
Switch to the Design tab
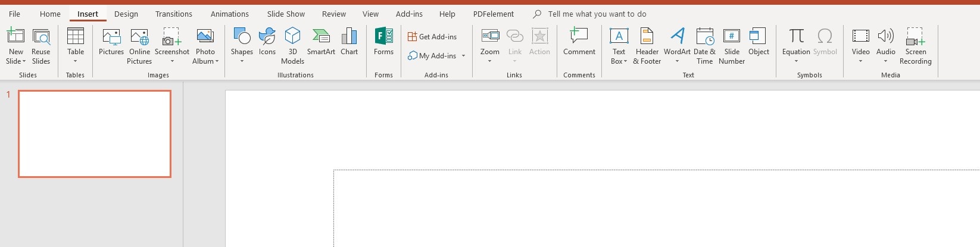click(x=126, y=14)
